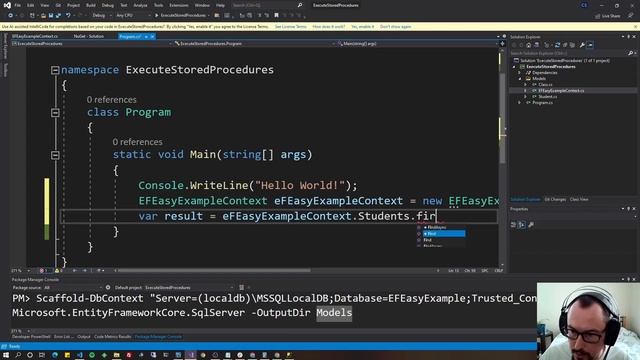The image size is (640, 360).
Task: Click the Live Share icon
Action: (608, 16)
